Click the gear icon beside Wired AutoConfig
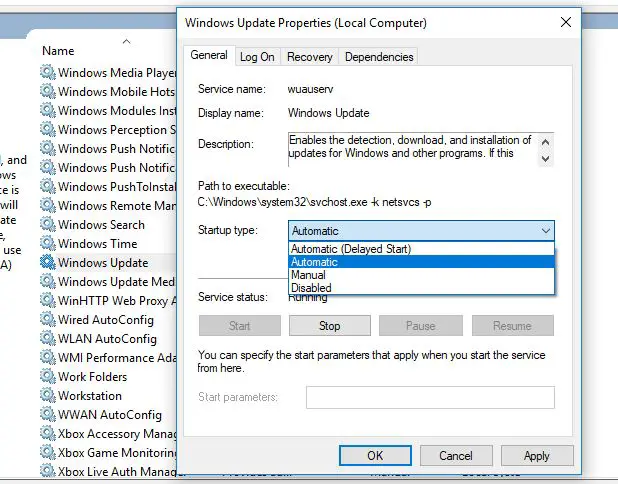Image resolution: width=618 pixels, height=484 pixels. tap(48, 319)
